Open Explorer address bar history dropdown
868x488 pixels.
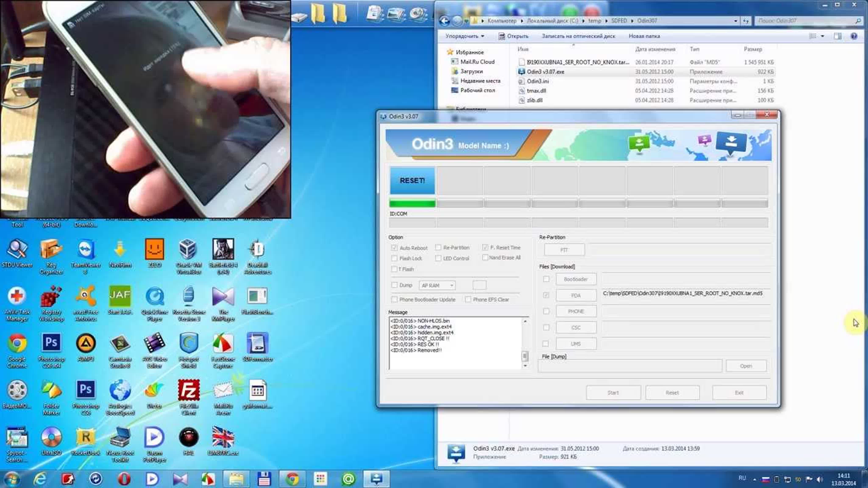click(735, 21)
